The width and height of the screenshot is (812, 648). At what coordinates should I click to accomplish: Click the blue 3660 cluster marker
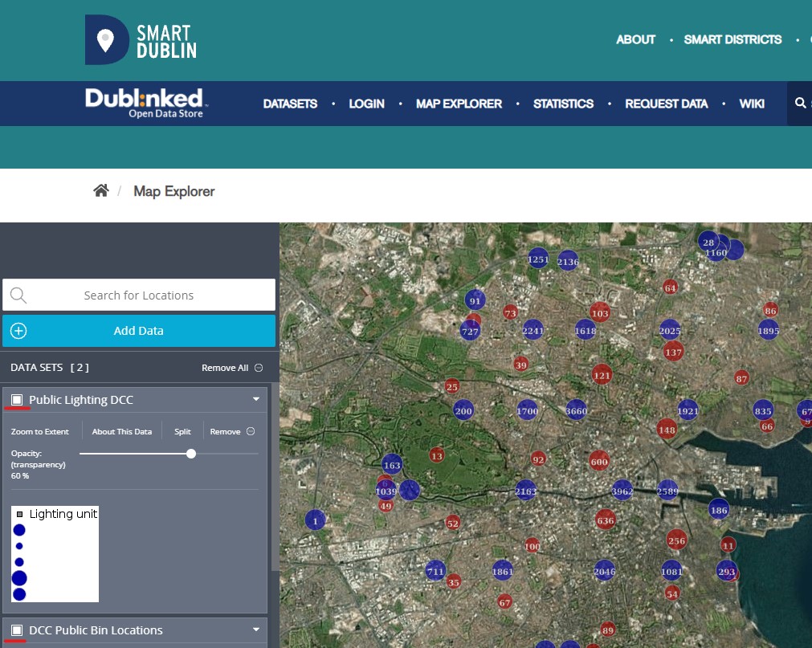[x=577, y=411]
